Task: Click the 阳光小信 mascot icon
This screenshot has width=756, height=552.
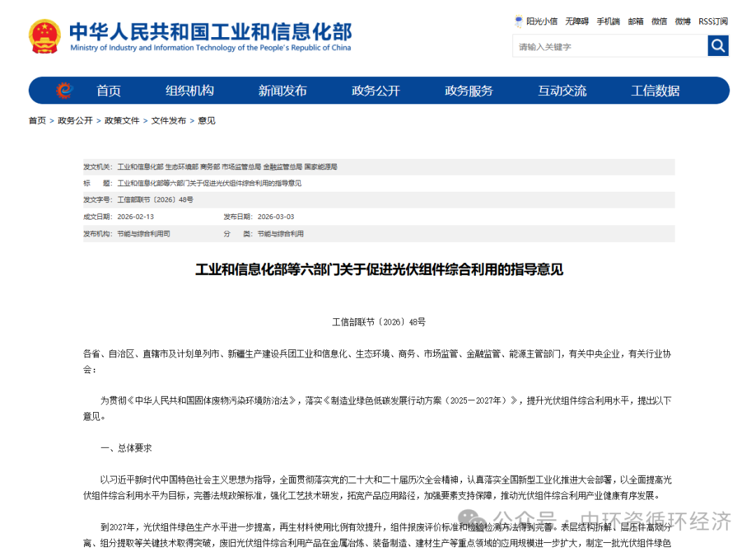Action: tap(517, 21)
